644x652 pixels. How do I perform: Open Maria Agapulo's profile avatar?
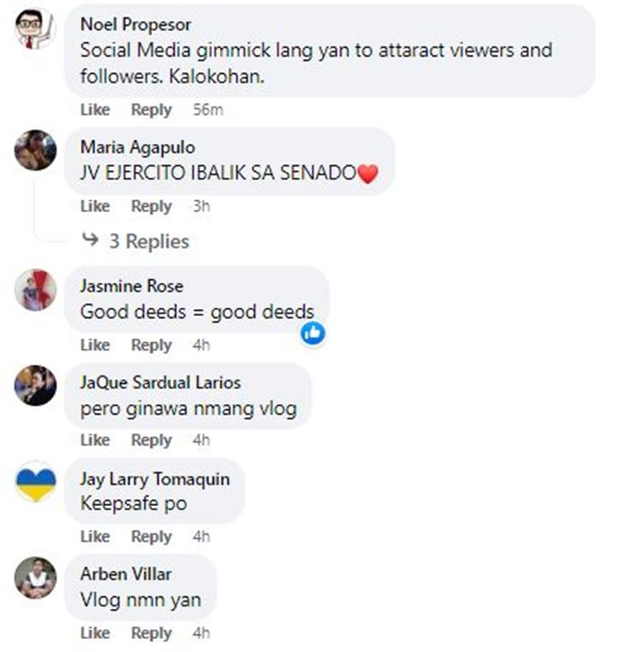[x=35, y=150]
